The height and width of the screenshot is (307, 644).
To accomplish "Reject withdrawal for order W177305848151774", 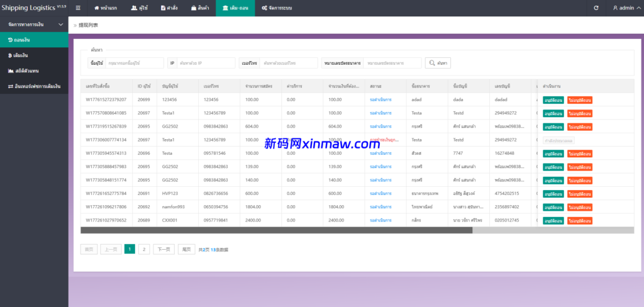I will [x=579, y=181].
